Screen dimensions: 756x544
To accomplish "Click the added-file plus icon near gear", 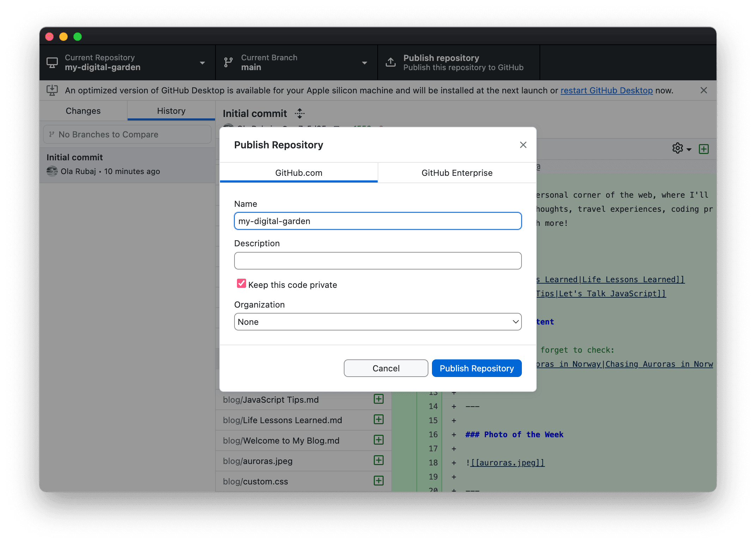I will click(x=704, y=149).
